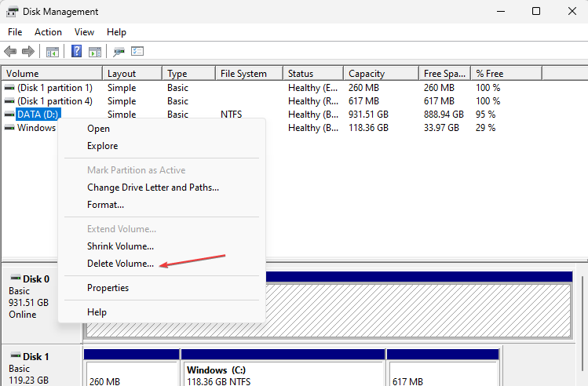Select the 260 MB partition block on Disk 1
Image resolution: width=588 pixels, height=386 pixels.
point(132,373)
